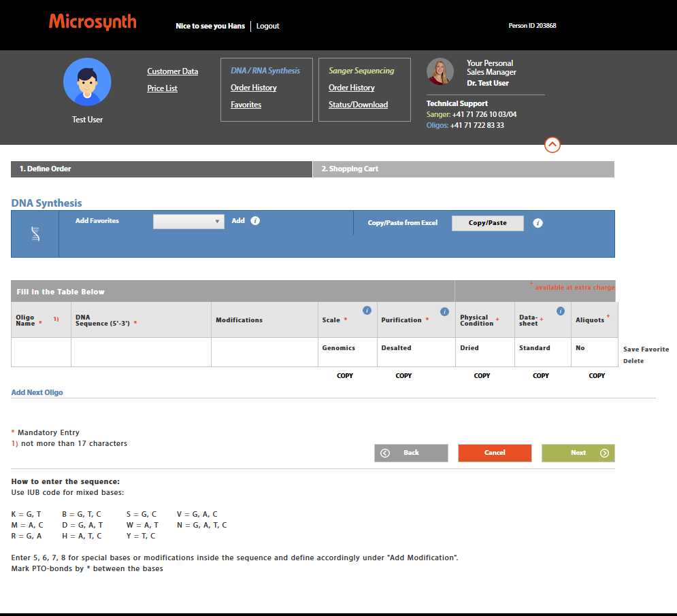This screenshot has width=677, height=616.
Task: Click the Purification column info icon
Action: point(444,311)
